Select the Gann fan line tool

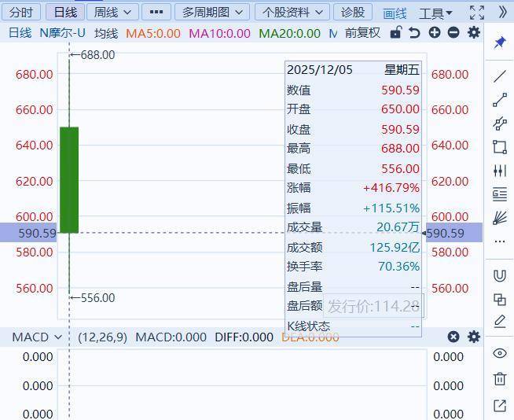click(x=499, y=217)
